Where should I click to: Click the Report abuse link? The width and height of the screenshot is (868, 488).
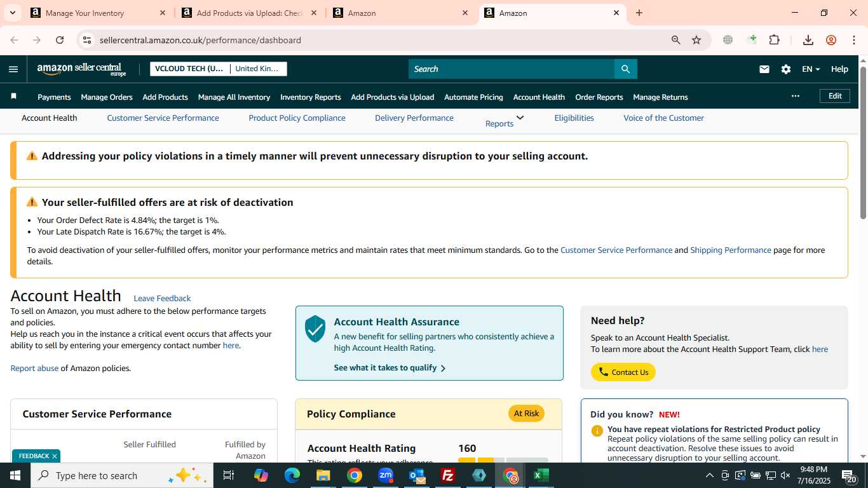[x=34, y=368]
